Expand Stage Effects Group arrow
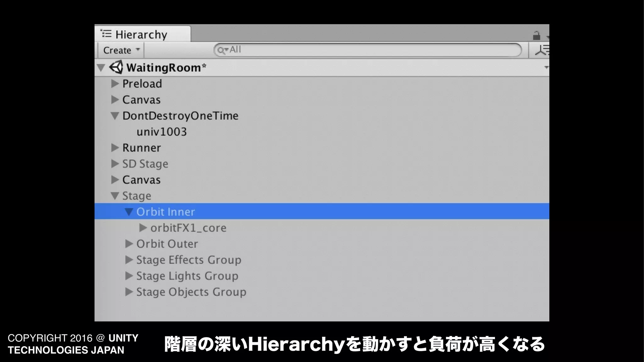The image size is (644, 362). 129,260
